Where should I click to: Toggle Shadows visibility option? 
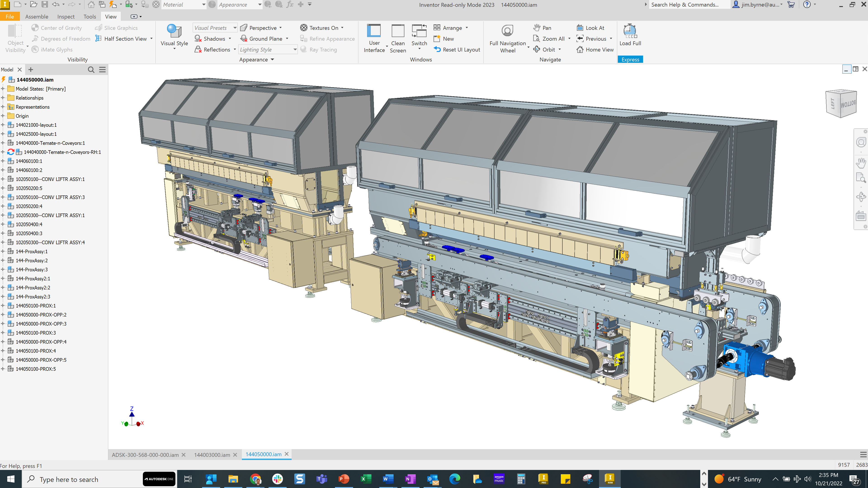click(212, 38)
